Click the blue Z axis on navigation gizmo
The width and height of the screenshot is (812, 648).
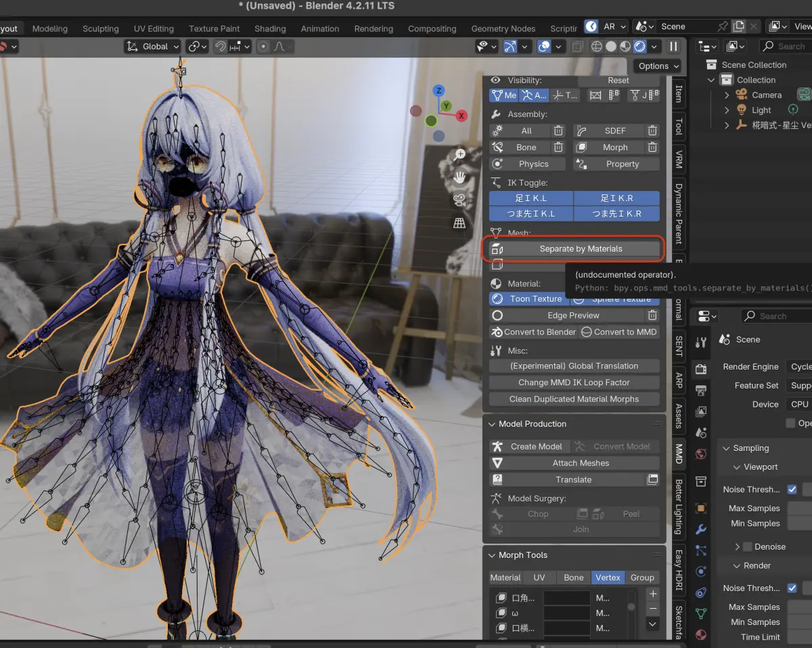click(439, 90)
